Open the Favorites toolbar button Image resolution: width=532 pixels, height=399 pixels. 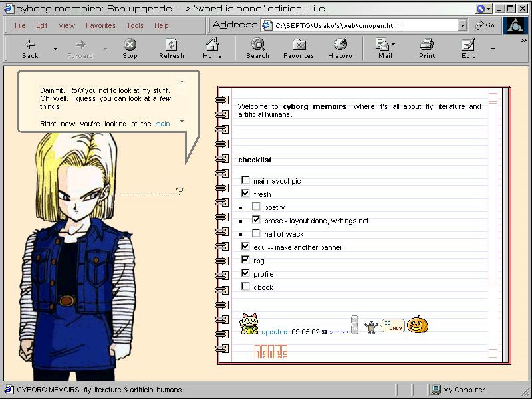click(299, 49)
